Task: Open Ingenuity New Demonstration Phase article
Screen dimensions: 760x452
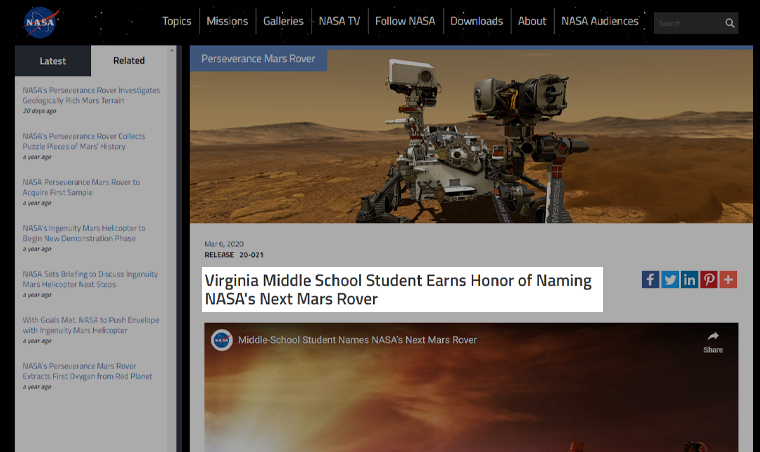Action: click(x=84, y=234)
